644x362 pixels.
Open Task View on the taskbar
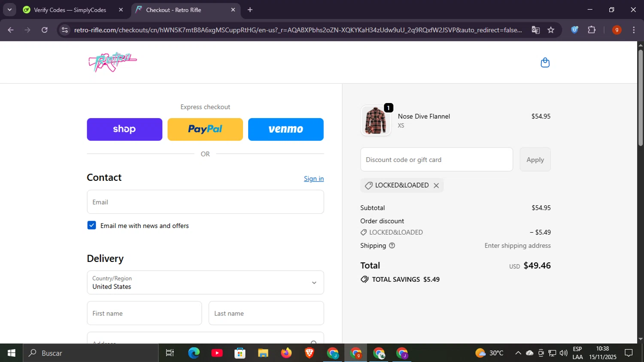[x=170, y=353]
